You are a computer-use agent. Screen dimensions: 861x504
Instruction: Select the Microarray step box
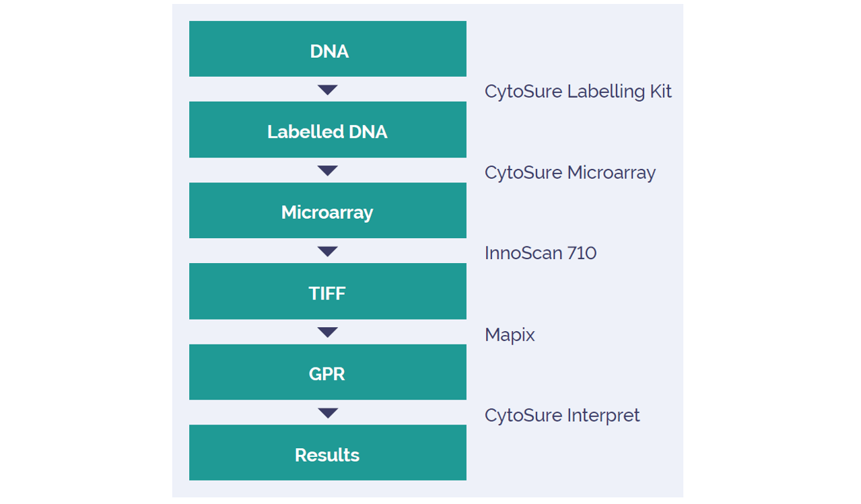click(327, 211)
